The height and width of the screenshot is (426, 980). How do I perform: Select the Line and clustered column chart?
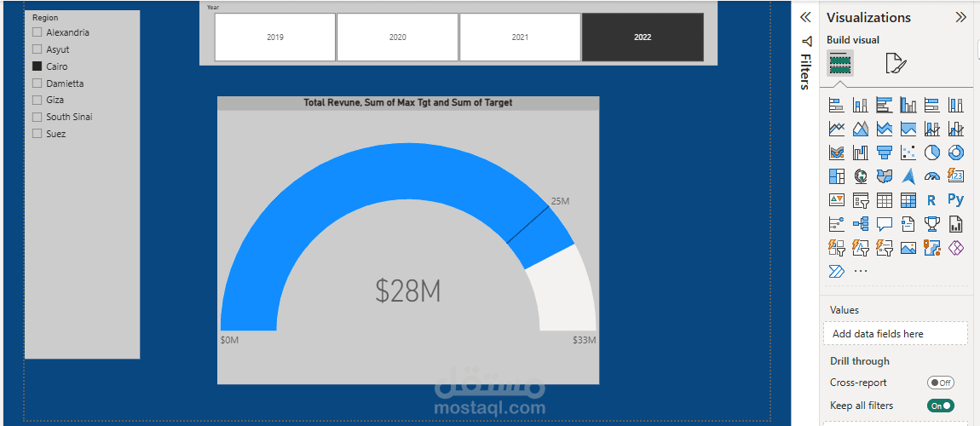click(x=955, y=129)
